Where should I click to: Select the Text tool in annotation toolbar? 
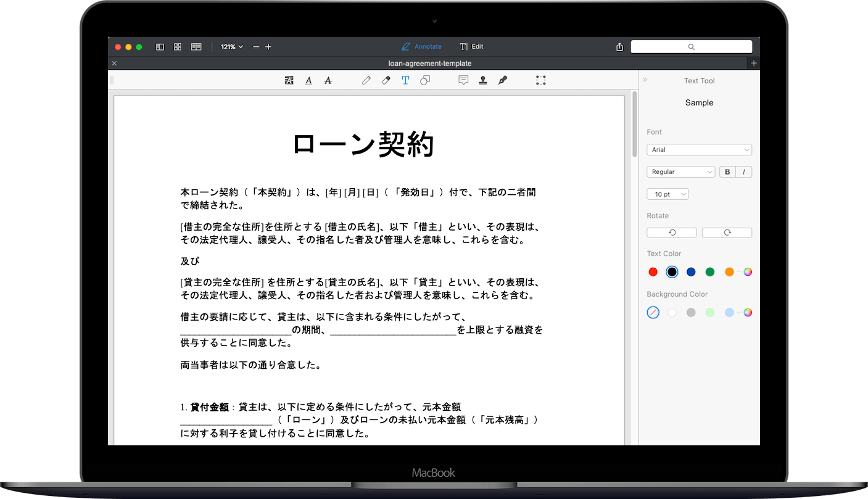coord(405,80)
